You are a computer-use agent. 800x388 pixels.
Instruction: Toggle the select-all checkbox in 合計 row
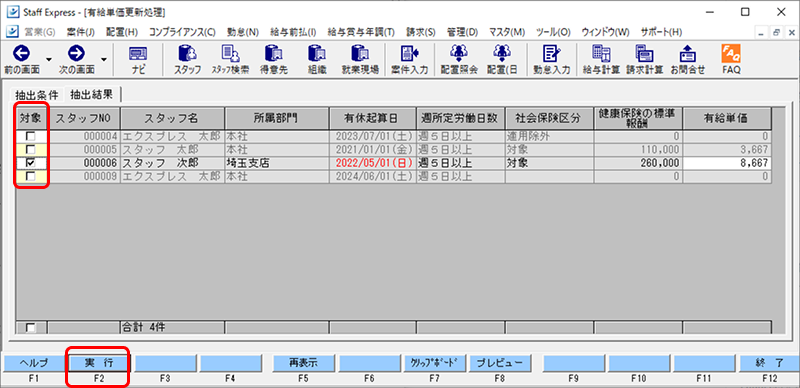[x=31, y=328]
